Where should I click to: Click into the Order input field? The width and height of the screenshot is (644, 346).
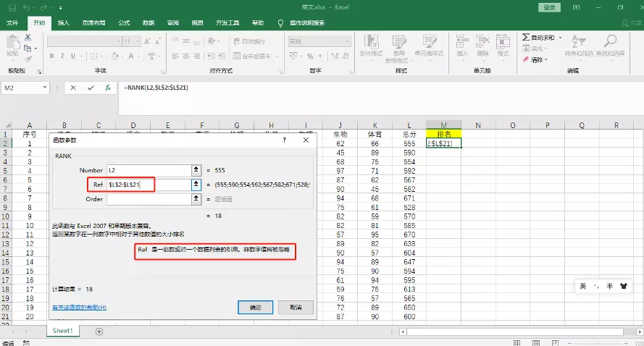tap(148, 199)
